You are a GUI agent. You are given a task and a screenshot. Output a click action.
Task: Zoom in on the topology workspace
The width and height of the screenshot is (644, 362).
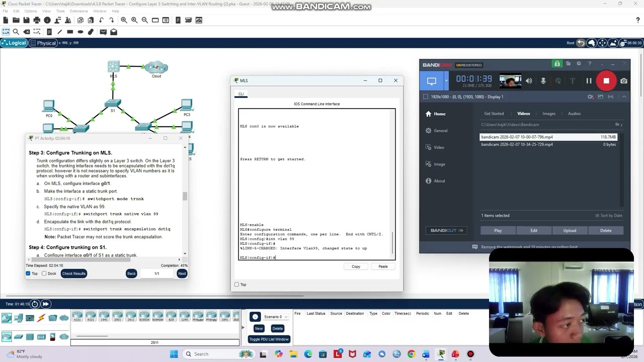(x=124, y=20)
